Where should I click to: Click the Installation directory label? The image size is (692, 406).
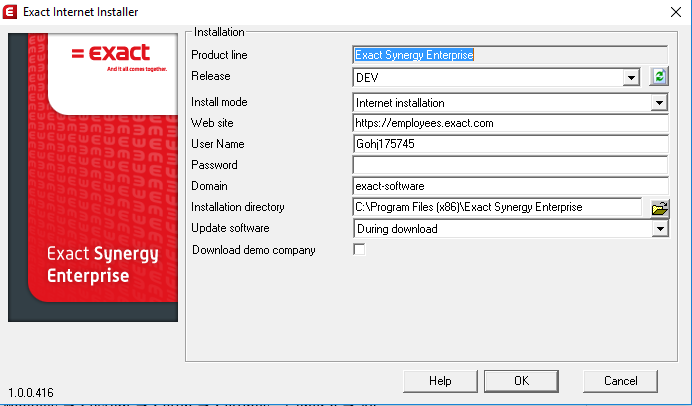(x=237, y=207)
